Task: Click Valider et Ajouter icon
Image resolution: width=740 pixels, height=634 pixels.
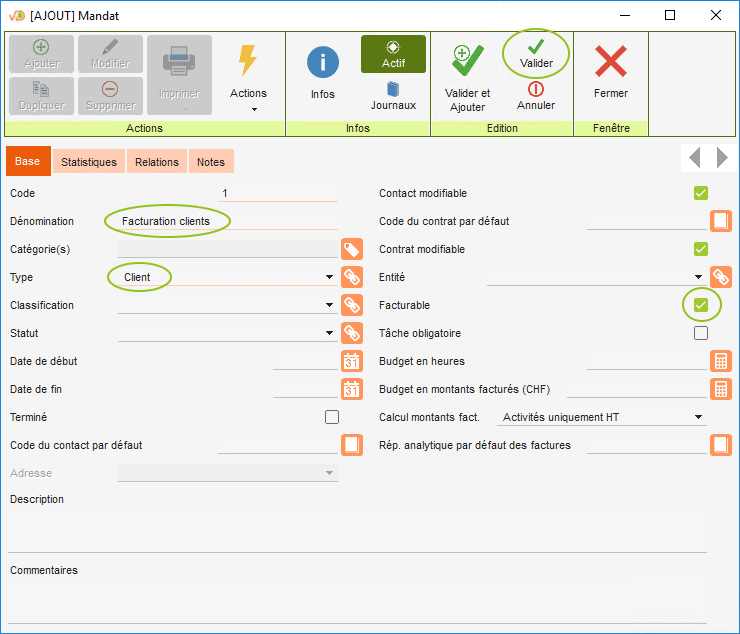Action: (467, 62)
